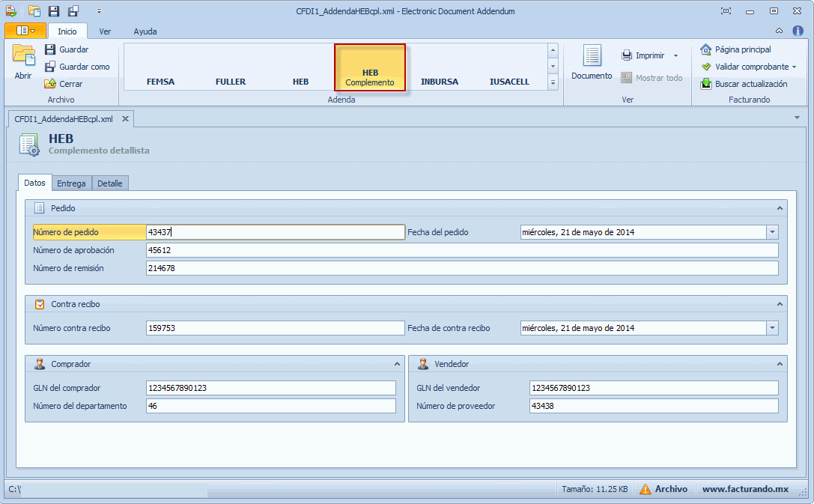Click the Número de aprobación field
Viewport: 814px width, 504px height.
(x=462, y=250)
